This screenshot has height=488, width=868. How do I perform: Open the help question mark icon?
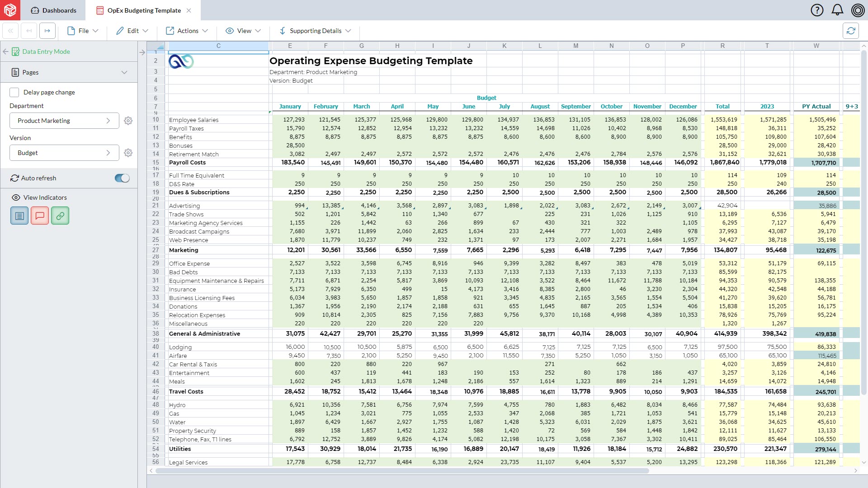[x=817, y=10]
